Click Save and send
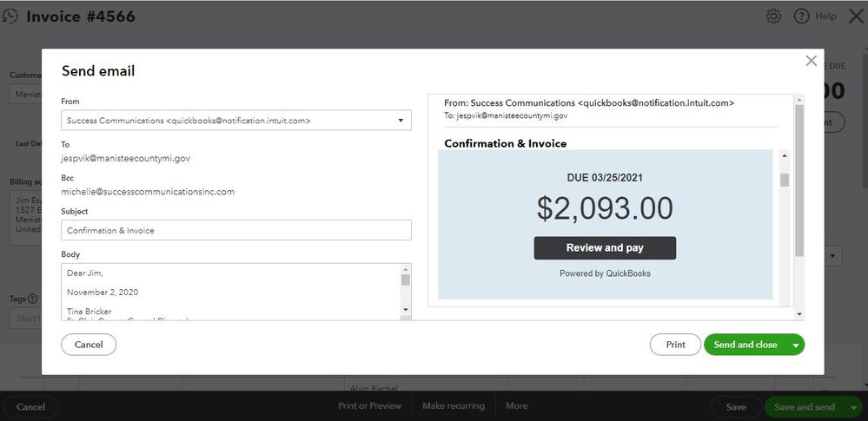This screenshot has height=421, width=868. (805, 407)
